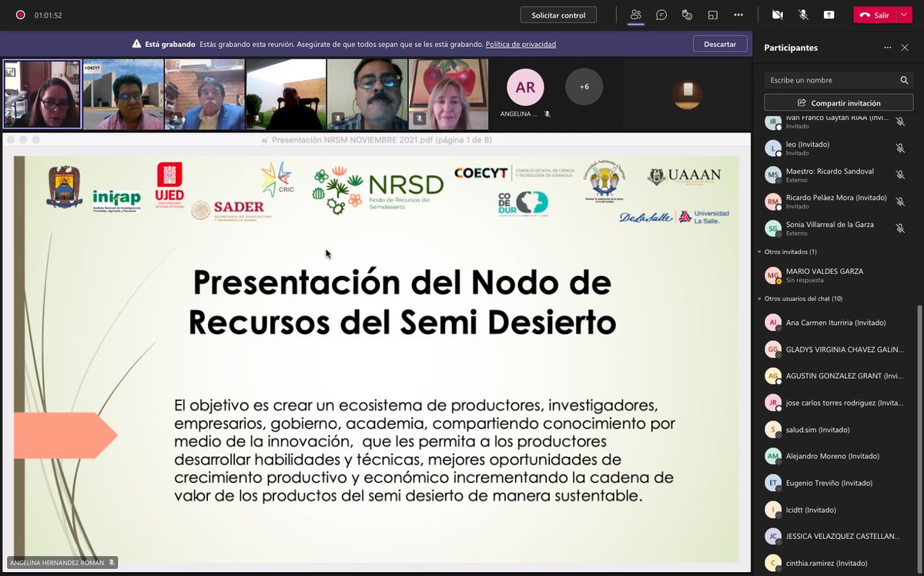Open the reactions icon
Image resolution: width=924 pixels, height=576 pixels.
point(687,15)
